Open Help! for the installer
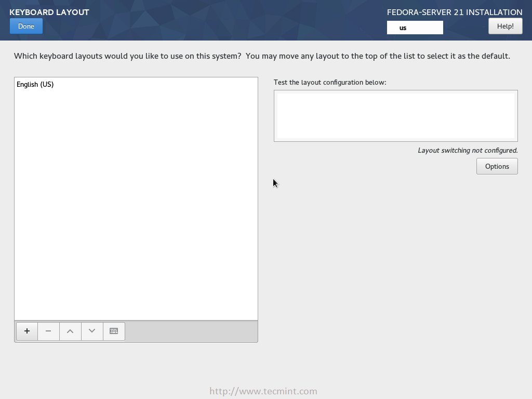The image size is (532, 399). pos(505,26)
